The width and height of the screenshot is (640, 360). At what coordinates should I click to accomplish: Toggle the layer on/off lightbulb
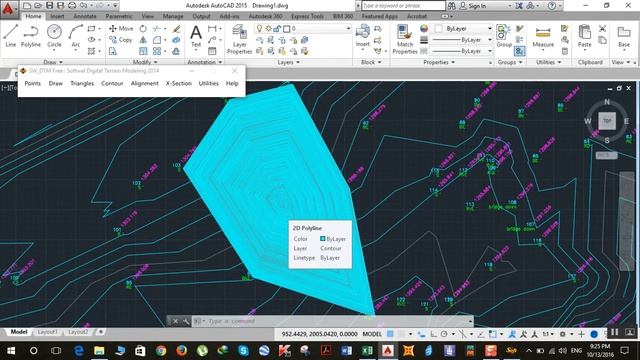tap(259, 29)
